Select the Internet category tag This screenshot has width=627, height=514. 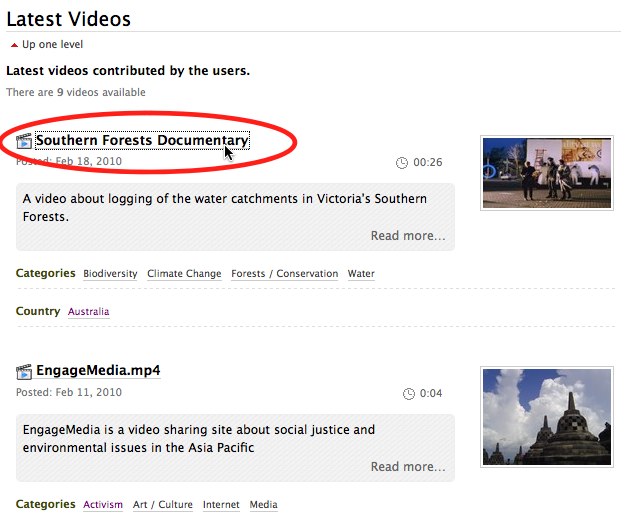point(221,505)
